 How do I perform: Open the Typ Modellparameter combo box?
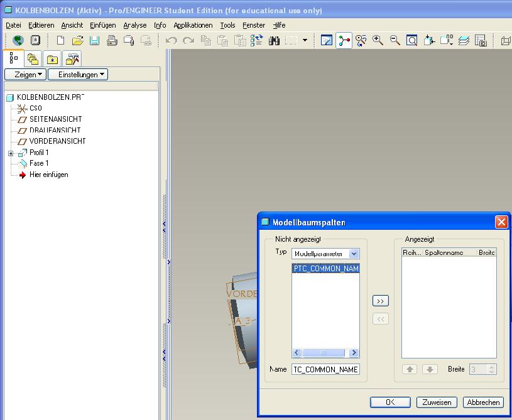tap(325, 254)
